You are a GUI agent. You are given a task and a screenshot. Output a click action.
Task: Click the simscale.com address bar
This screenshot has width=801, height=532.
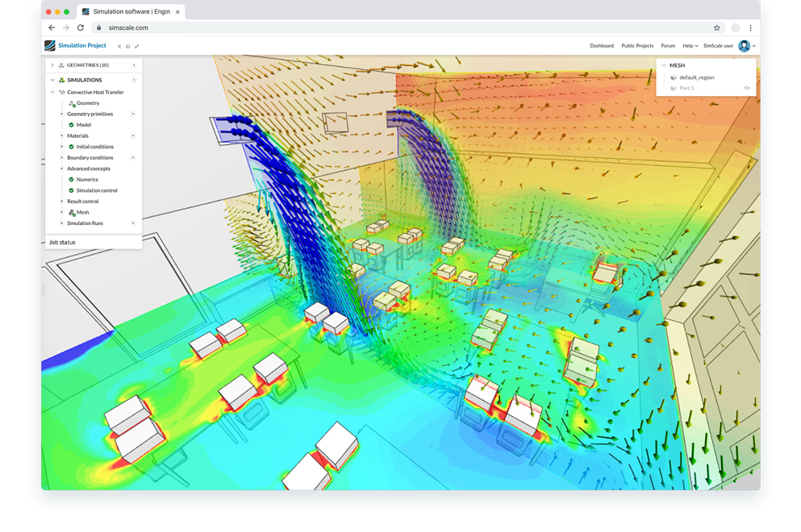128,27
